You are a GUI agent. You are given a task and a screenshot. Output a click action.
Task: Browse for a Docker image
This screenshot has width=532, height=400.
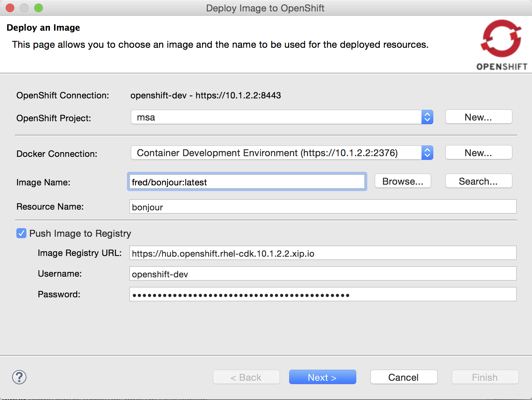point(403,181)
